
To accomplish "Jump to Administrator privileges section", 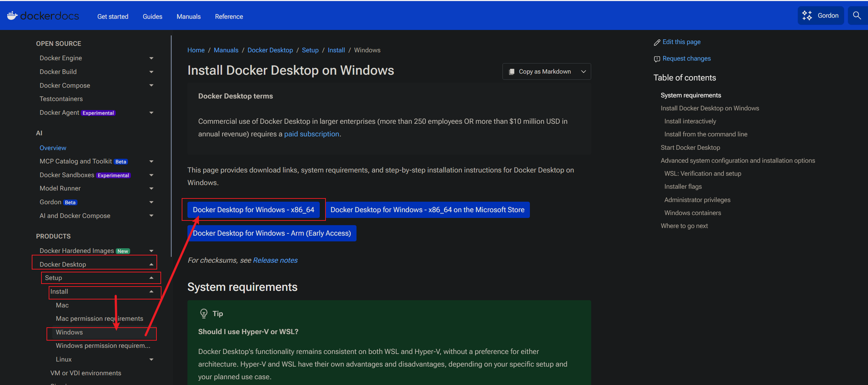I will pos(697,200).
